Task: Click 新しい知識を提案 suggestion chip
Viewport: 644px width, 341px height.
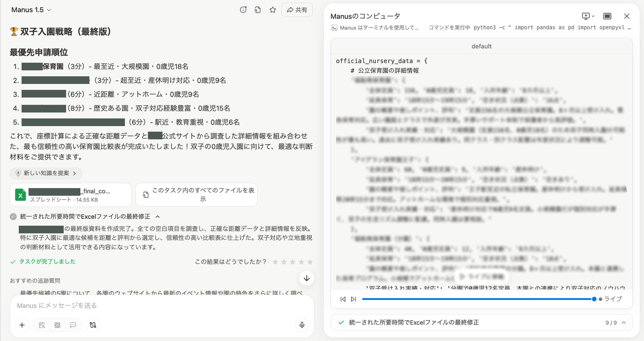Action: [46, 173]
